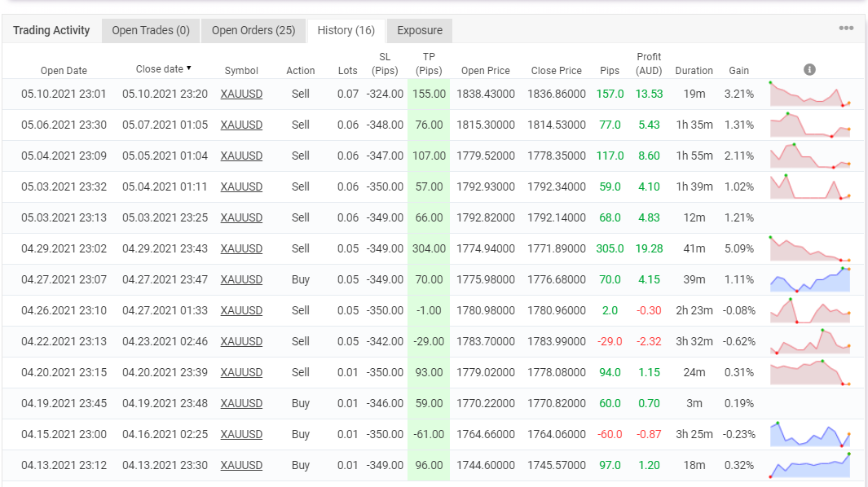
Task: Click SL value -324.00
Action: click(x=385, y=94)
